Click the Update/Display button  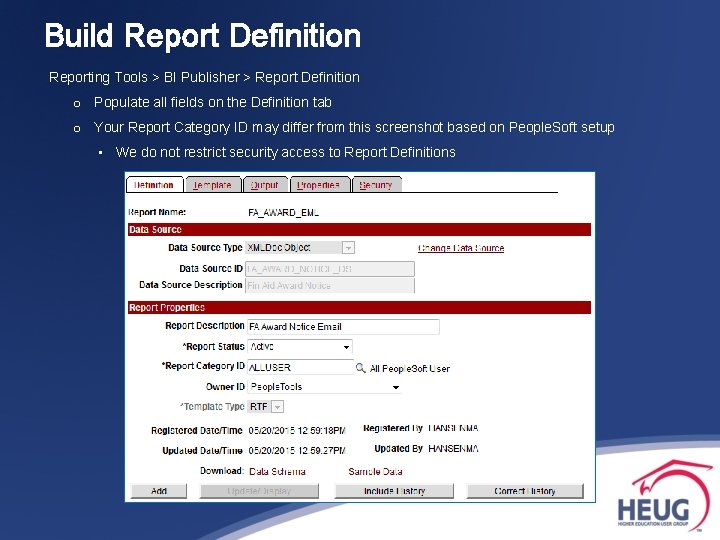click(259, 491)
